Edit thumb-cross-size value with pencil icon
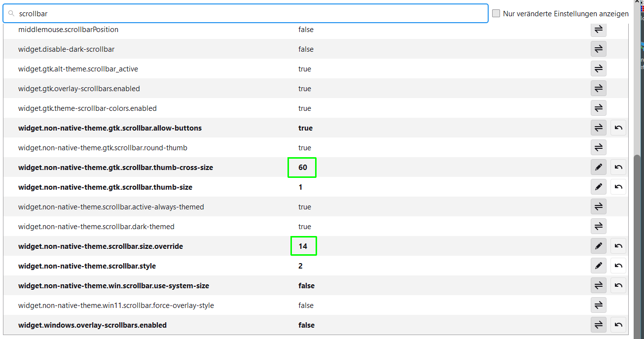The width and height of the screenshot is (644, 339). (599, 168)
